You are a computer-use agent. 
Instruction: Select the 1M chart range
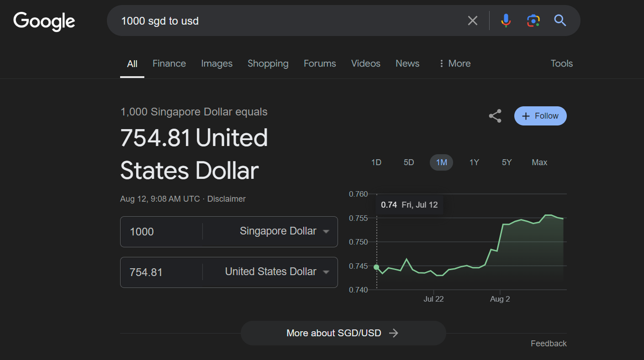tap(441, 162)
